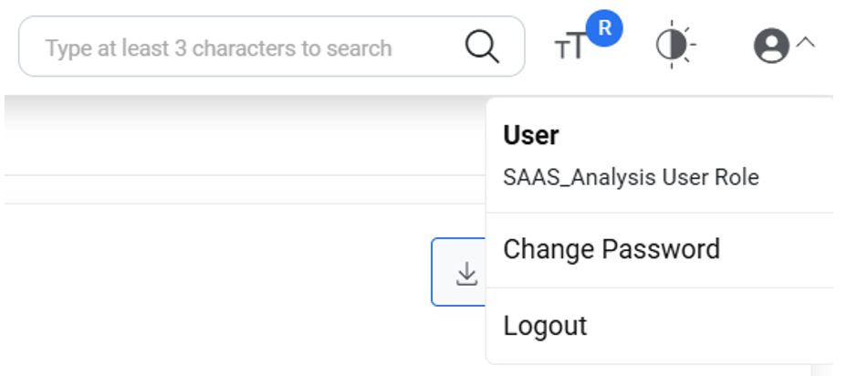Click the user profile avatar icon
Screen dimensions: 868x376
point(771,46)
